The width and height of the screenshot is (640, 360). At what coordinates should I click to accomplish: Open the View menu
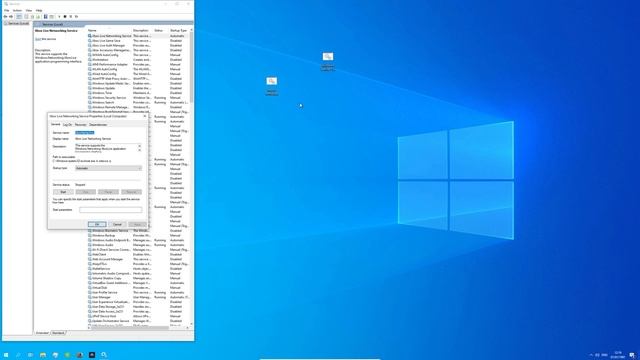coord(29,11)
